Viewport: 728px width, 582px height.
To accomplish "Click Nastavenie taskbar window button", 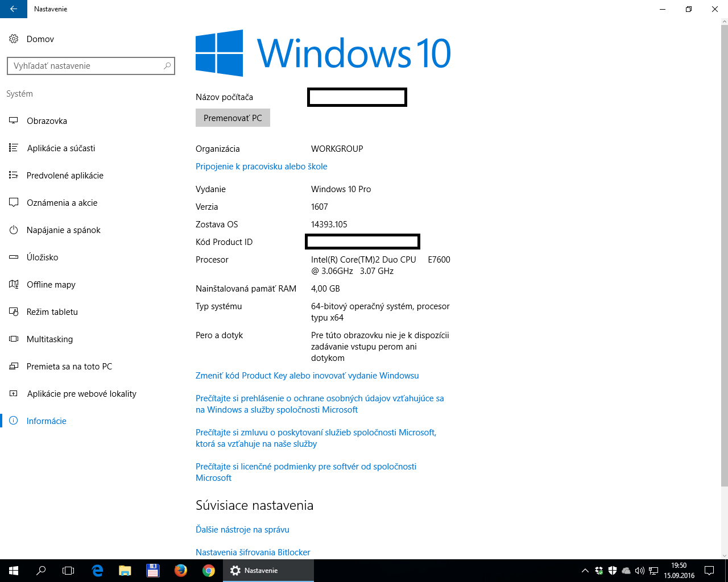I will pos(268,571).
